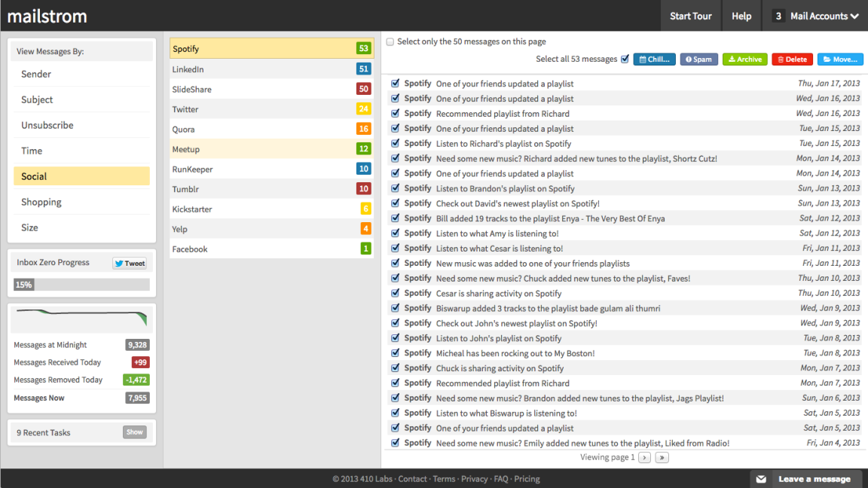Show the 9 recent tasks

pos(134,432)
